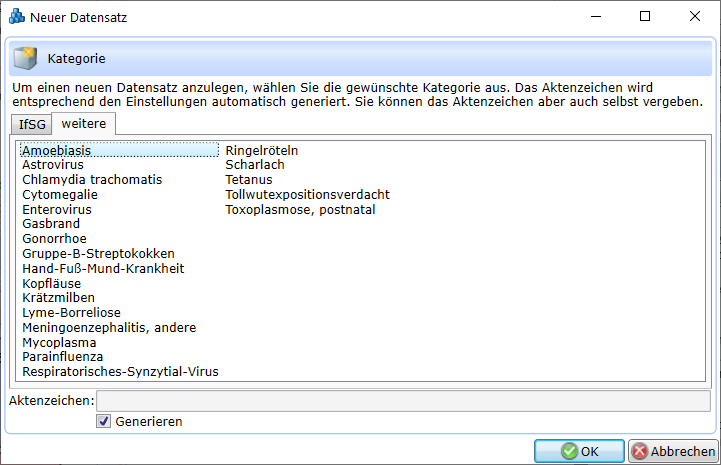
Task: Confirm with the OK button
Action: pyautogui.click(x=579, y=451)
